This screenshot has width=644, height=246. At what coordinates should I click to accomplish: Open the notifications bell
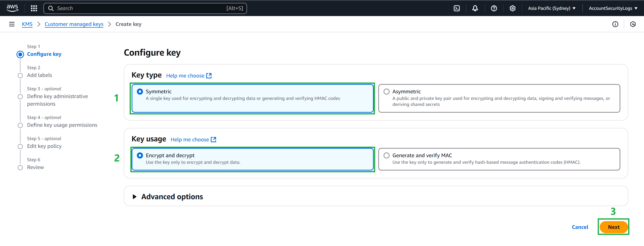[x=475, y=8]
